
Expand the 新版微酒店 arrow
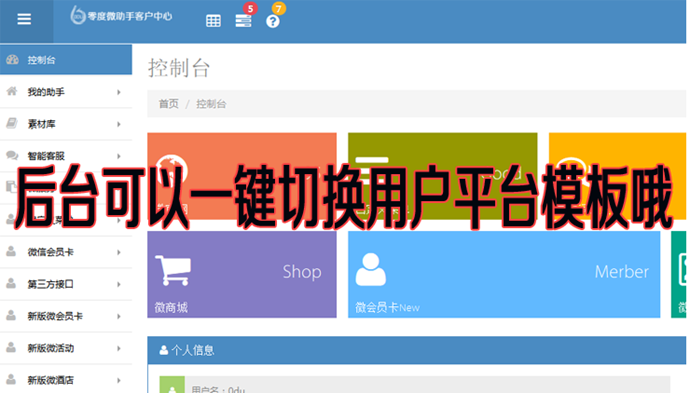119,380
